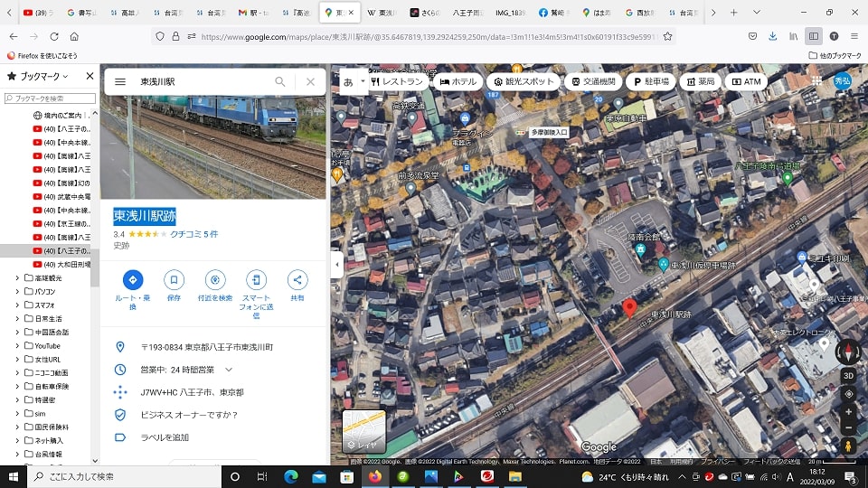The height and width of the screenshot is (488, 868).
Task: Open the 他のブックマーク folder
Action: [x=835, y=55]
